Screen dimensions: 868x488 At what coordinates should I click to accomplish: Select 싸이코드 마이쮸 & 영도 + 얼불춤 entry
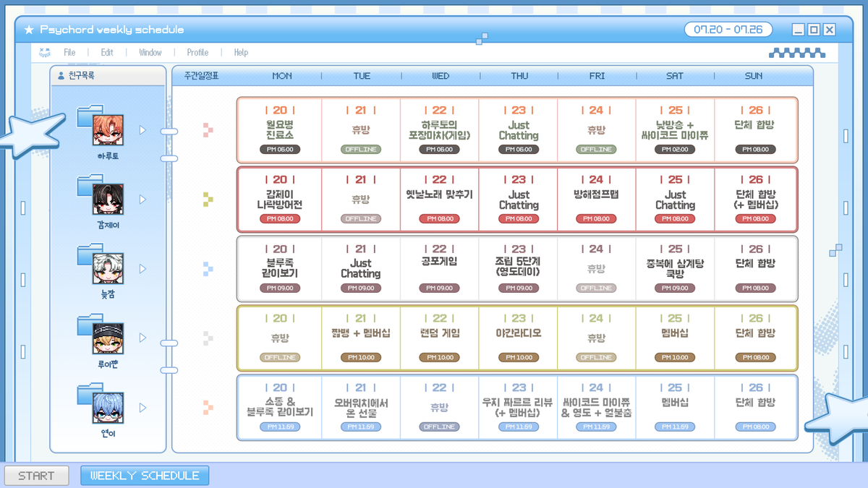(596, 407)
